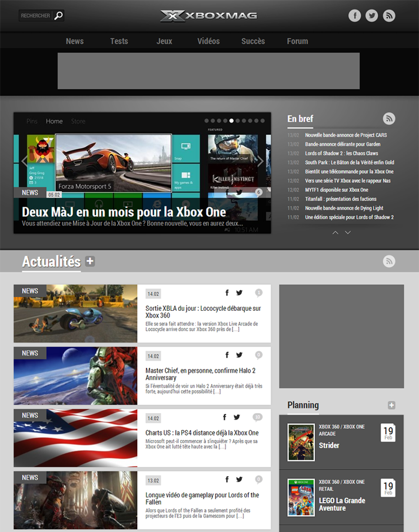Open the News menu

coord(75,41)
